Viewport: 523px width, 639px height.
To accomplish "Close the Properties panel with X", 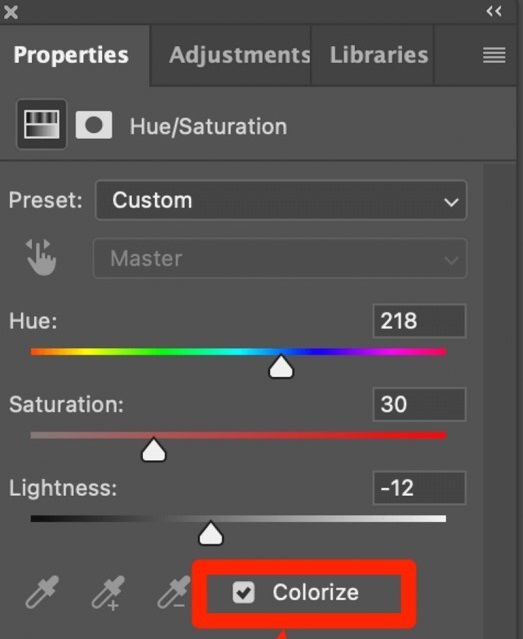I will pyautogui.click(x=11, y=12).
